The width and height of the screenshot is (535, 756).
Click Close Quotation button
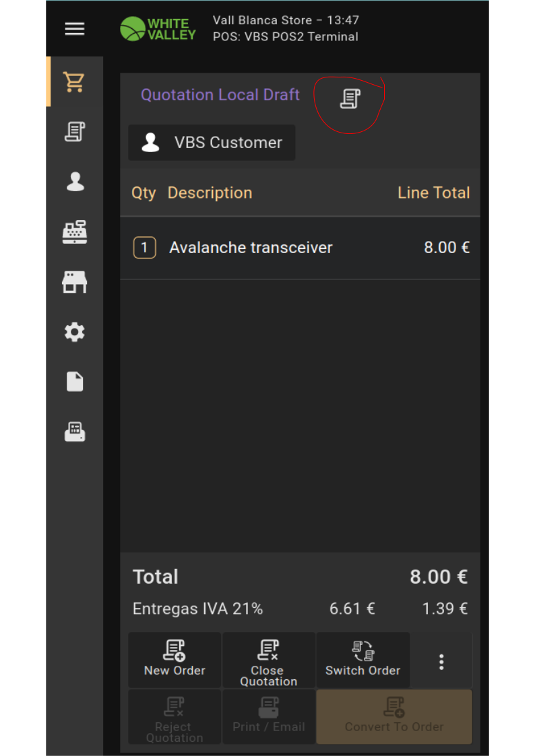point(268,660)
